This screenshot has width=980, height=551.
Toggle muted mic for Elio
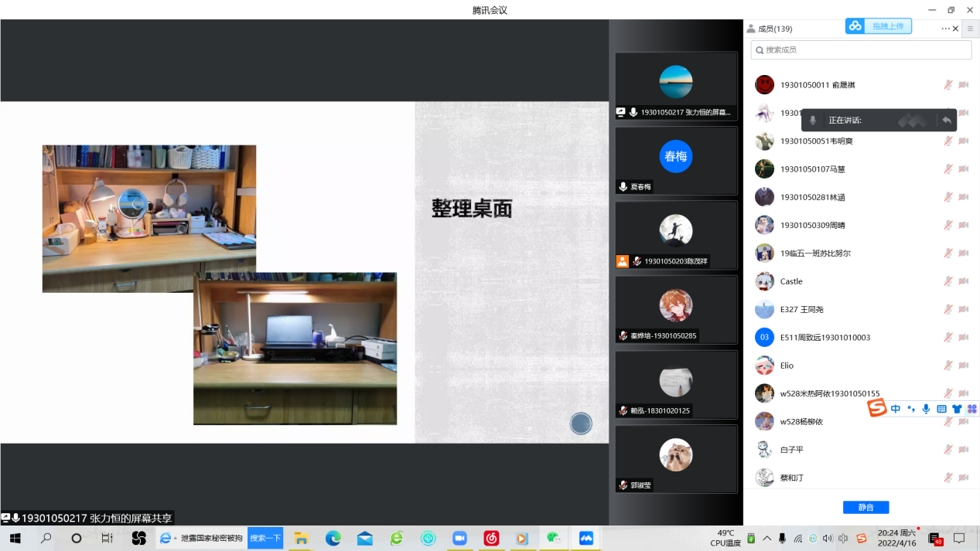(948, 366)
